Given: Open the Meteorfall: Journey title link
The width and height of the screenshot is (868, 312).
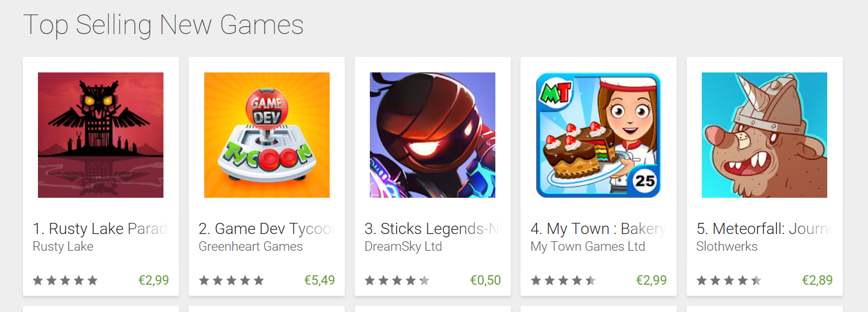Looking at the screenshot, I should (x=764, y=229).
